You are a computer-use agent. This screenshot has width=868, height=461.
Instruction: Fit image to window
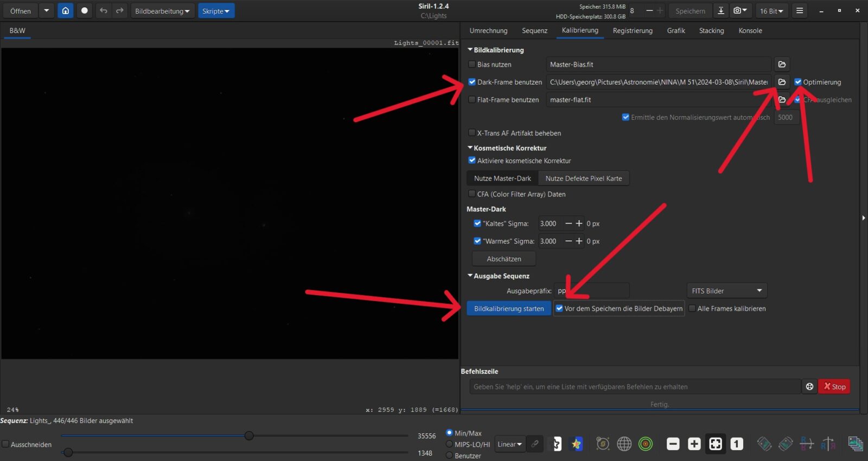point(716,444)
